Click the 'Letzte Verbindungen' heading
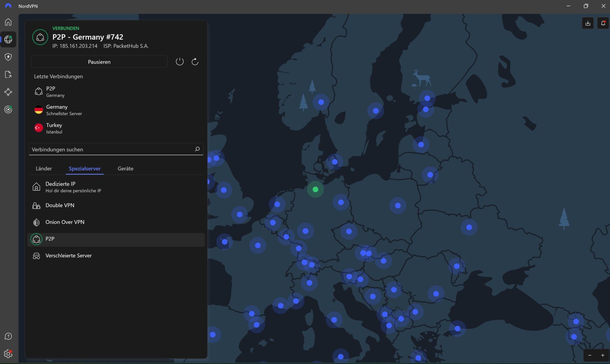610x364 pixels. pos(58,76)
